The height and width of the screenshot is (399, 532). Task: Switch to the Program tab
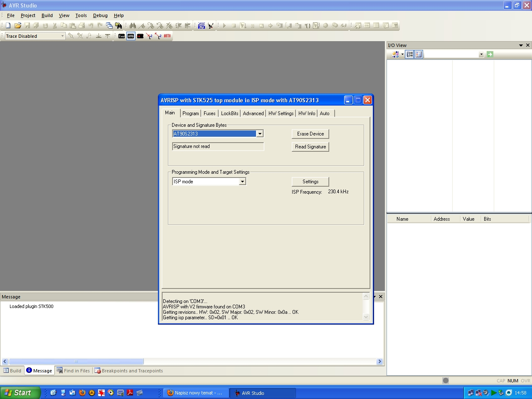click(190, 113)
